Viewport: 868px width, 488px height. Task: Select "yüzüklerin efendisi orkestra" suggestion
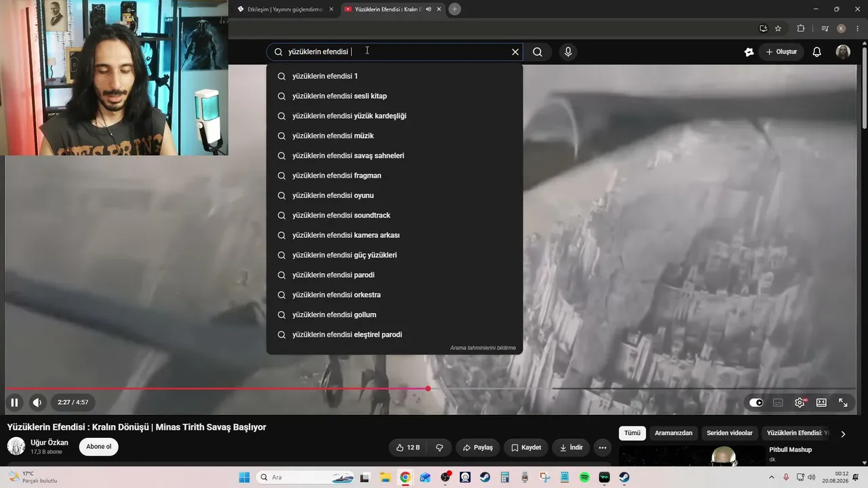395,295
